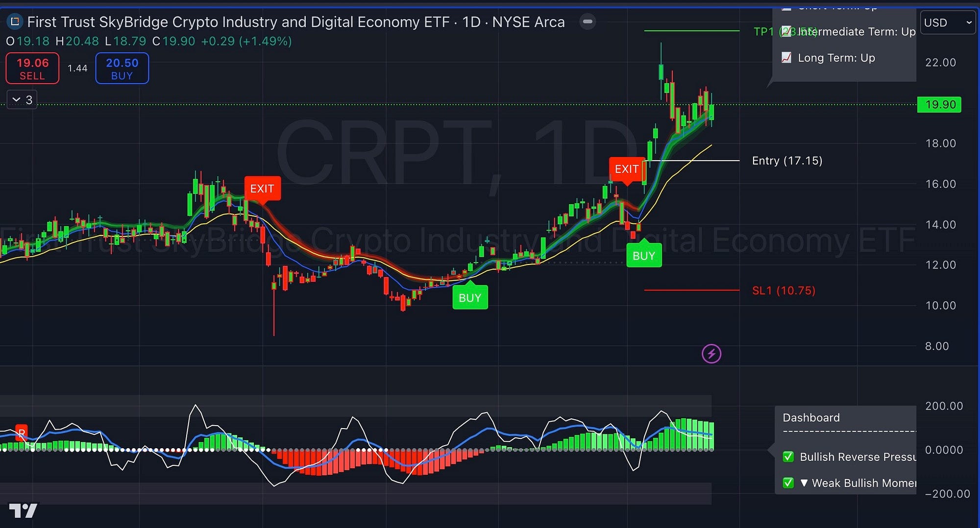
Task: Click the grey minus status icon after NYSE Arca
Action: click(588, 22)
